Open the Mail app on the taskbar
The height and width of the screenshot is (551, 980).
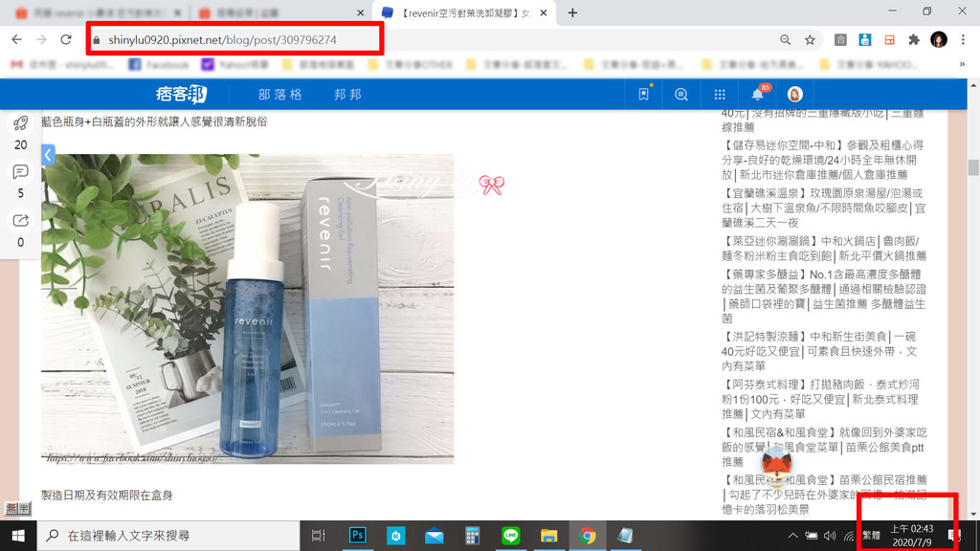tap(434, 536)
